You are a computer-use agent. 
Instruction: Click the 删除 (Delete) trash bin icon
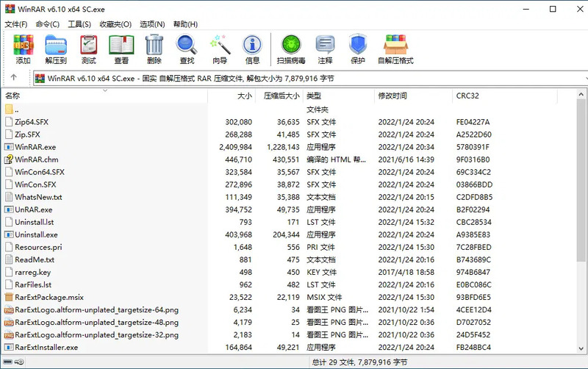tap(154, 45)
